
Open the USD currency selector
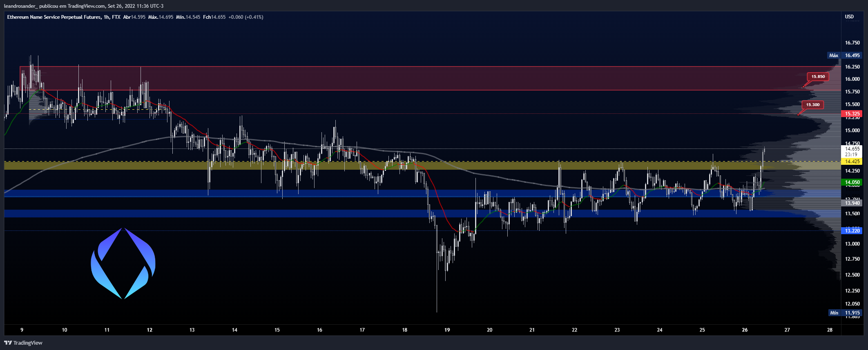click(x=849, y=17)
